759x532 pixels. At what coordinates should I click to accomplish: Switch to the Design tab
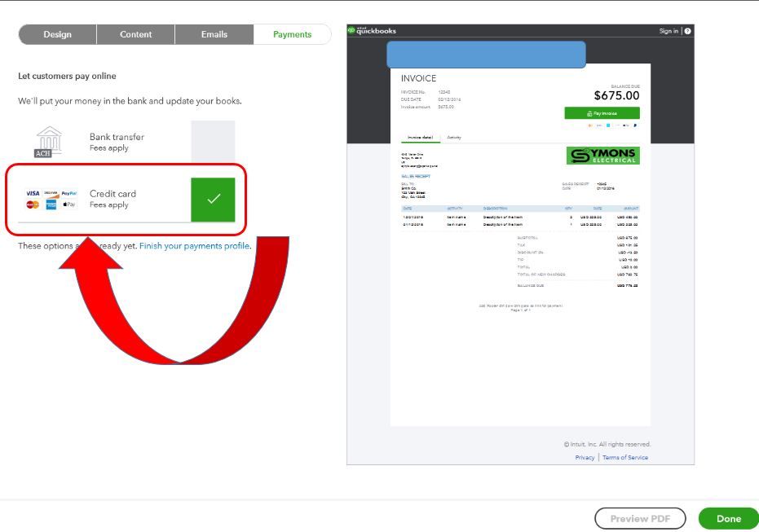58,34
